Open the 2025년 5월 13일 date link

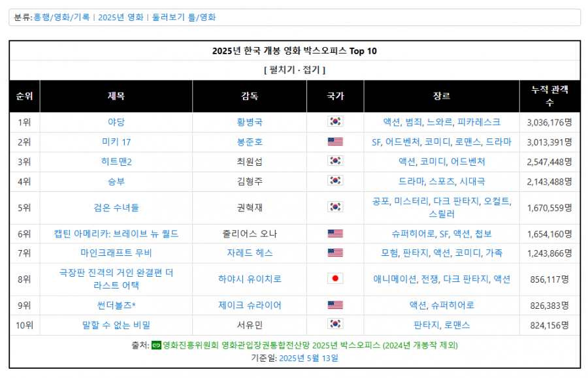coord(308,358)
